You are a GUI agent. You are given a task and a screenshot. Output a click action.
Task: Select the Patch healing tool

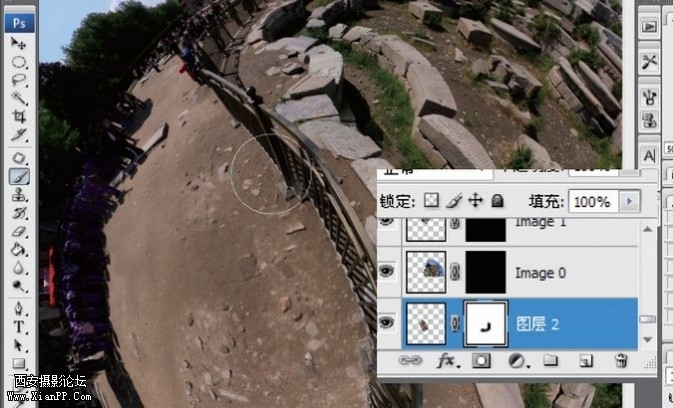18,158
